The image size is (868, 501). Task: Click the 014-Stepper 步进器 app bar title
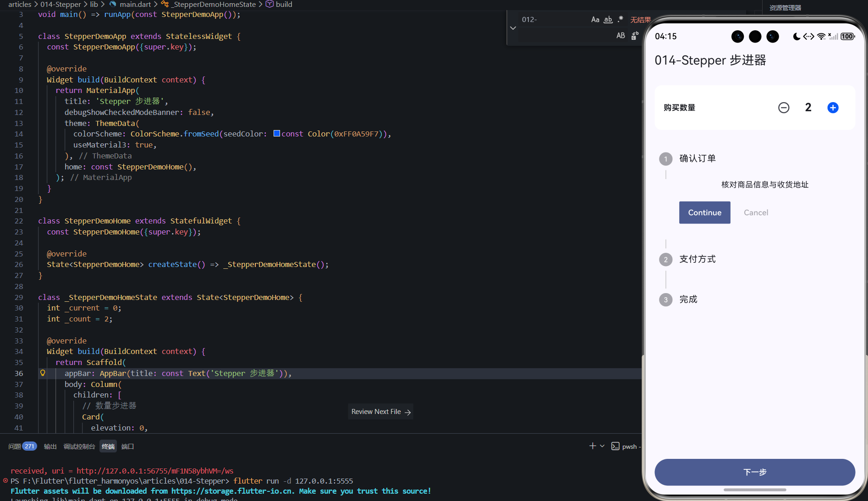(710, 60)
